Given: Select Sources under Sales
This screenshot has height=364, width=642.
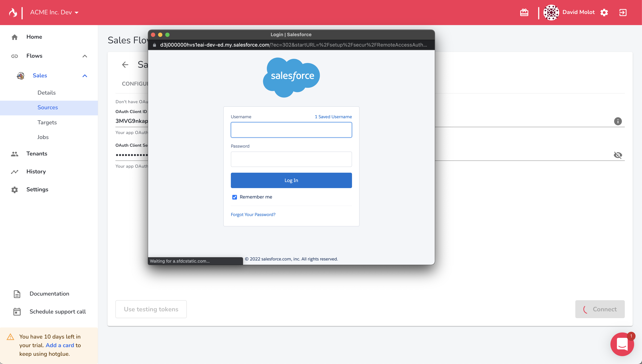Looking at the screenshot, I should (x=49, y=108).
